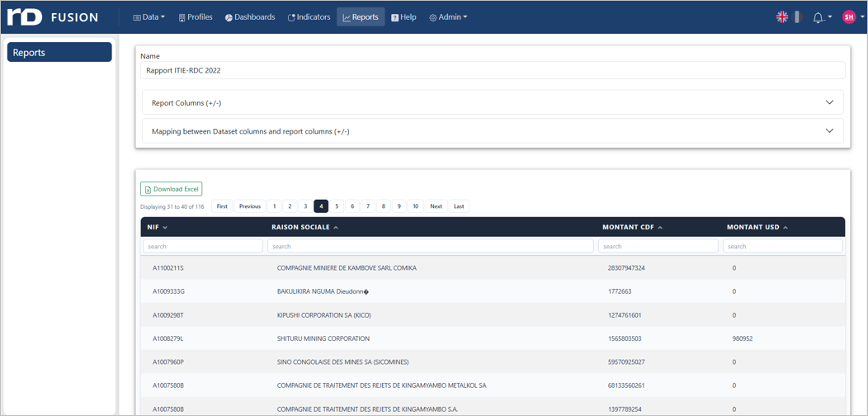Click COMPAGNIE MINIERE DE KAMBOVE SARL COMIKA

click(347, 268)
